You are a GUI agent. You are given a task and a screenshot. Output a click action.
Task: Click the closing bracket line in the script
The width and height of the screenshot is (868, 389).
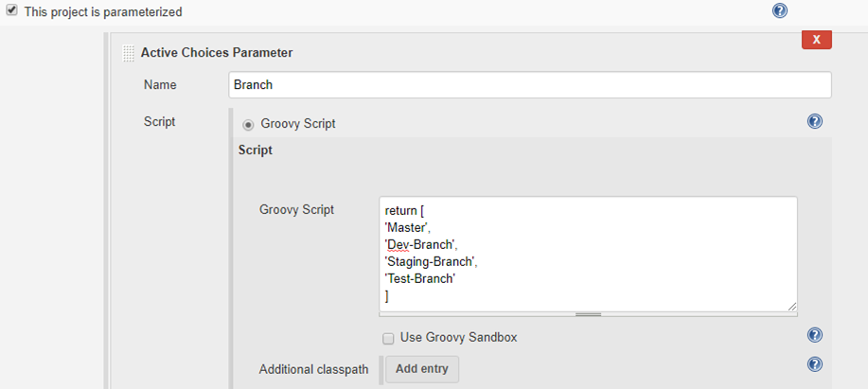coord(387,295)
